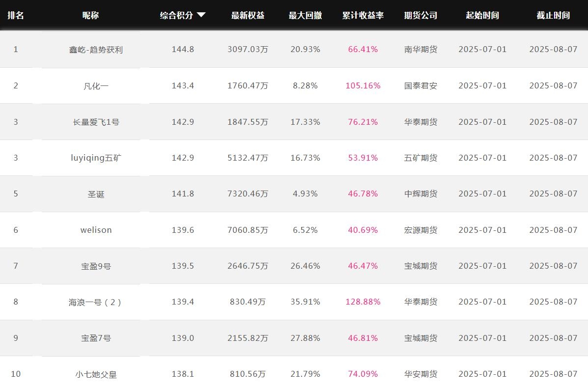Select equity value 2646.75万
Screen dimensions: 588x391
coord(248,266)
